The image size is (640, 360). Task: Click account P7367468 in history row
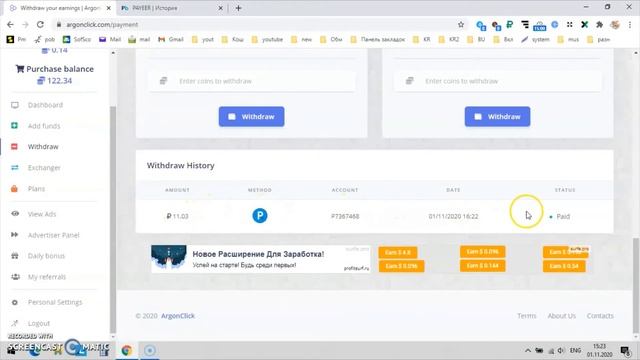pos(345,216)
